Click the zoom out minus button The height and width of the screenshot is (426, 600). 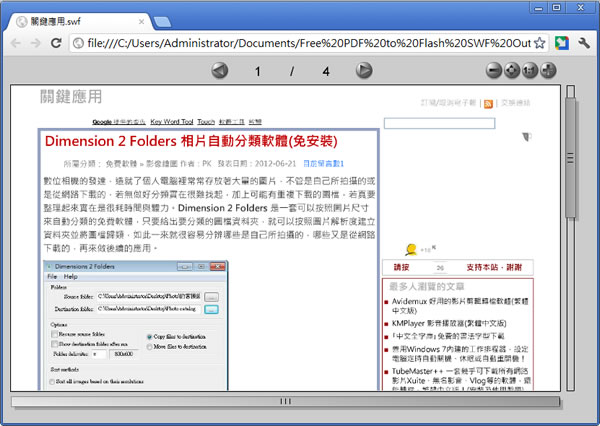(494, 70)
